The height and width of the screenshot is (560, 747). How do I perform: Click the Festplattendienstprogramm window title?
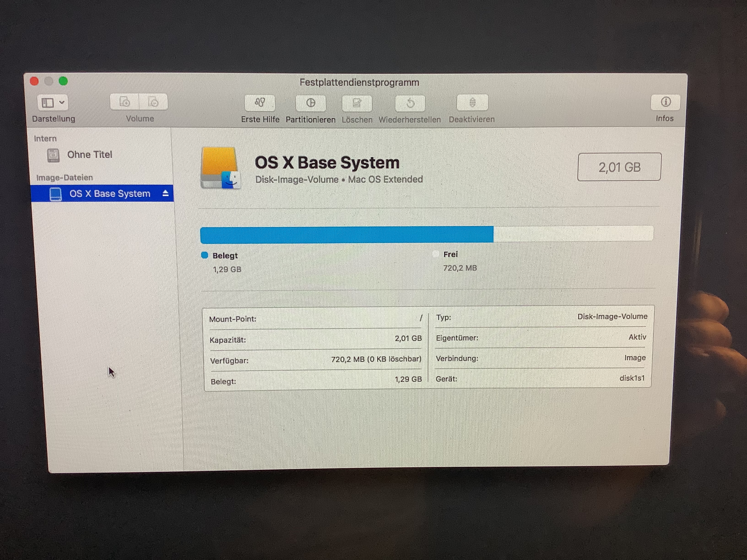pyautogui.click(x=359, y=82)
